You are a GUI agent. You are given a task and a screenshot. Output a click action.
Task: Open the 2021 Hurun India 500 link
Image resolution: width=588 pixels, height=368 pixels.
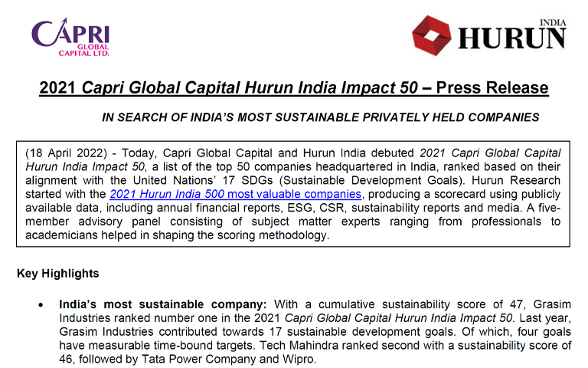pyautogui.click(x=236, y=194)
